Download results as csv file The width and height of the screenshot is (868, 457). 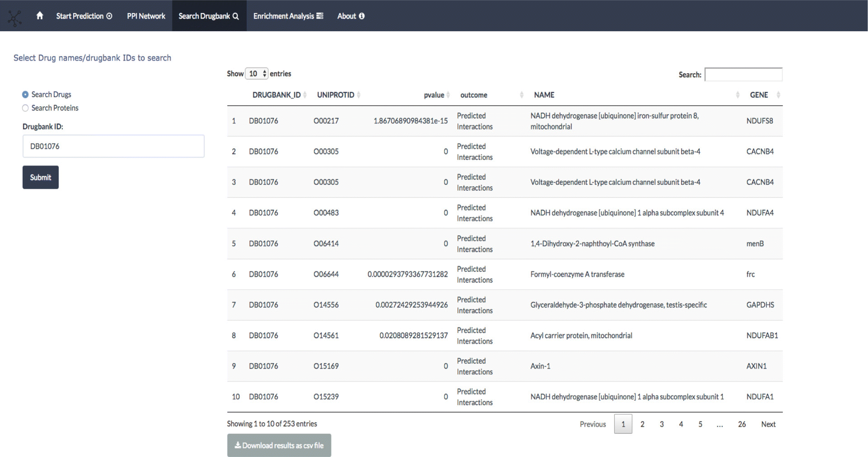tap(279, 445)
